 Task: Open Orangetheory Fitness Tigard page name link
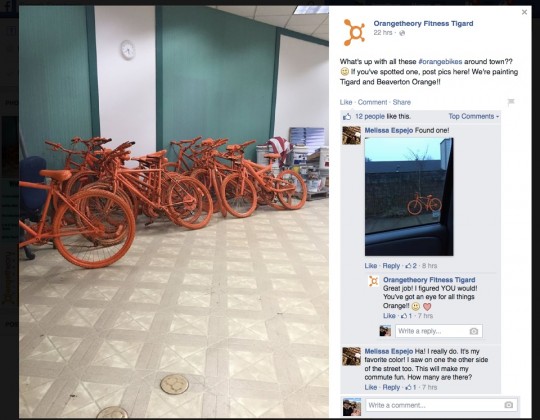(423, 23)
